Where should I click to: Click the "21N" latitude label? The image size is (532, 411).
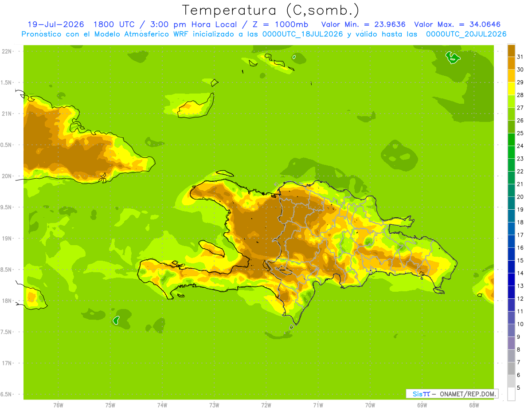tap(8, 114)
